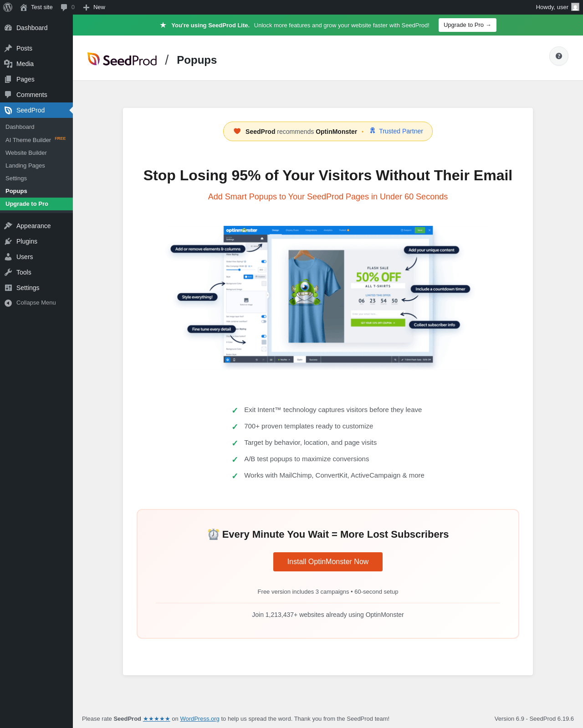
Task: Click 'Join 1,213,437+ websites' text
Action: [x=328, y=615]
